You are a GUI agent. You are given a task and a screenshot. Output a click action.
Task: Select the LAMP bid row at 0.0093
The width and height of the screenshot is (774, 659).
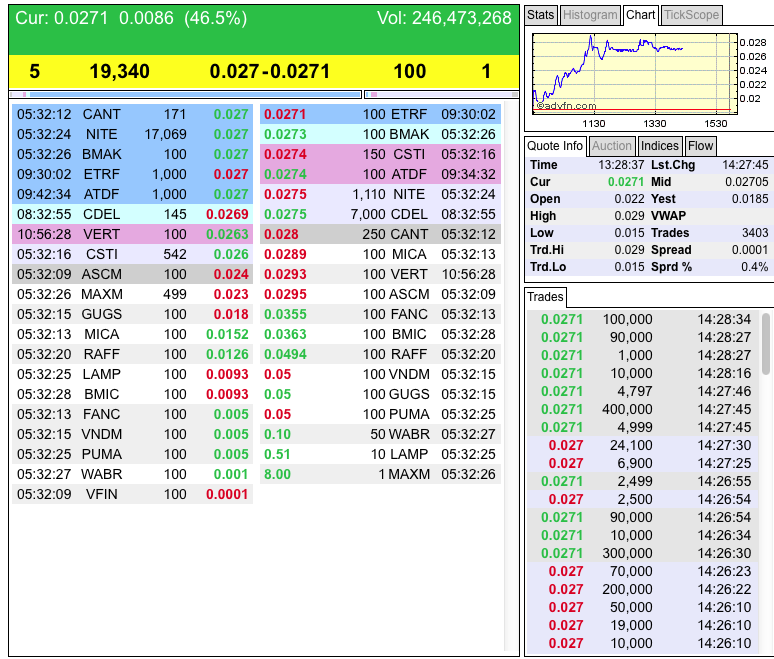132,374
